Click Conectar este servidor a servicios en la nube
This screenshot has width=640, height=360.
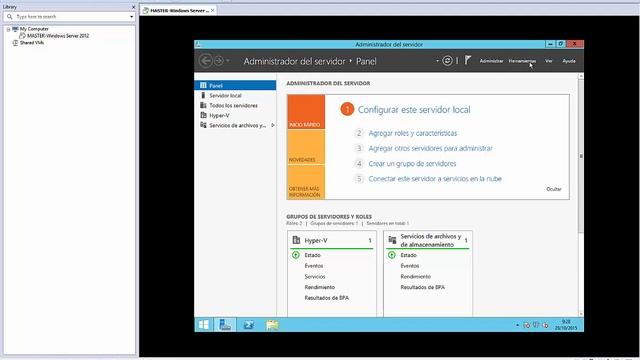pyautogui.click(x=435, y=179)
